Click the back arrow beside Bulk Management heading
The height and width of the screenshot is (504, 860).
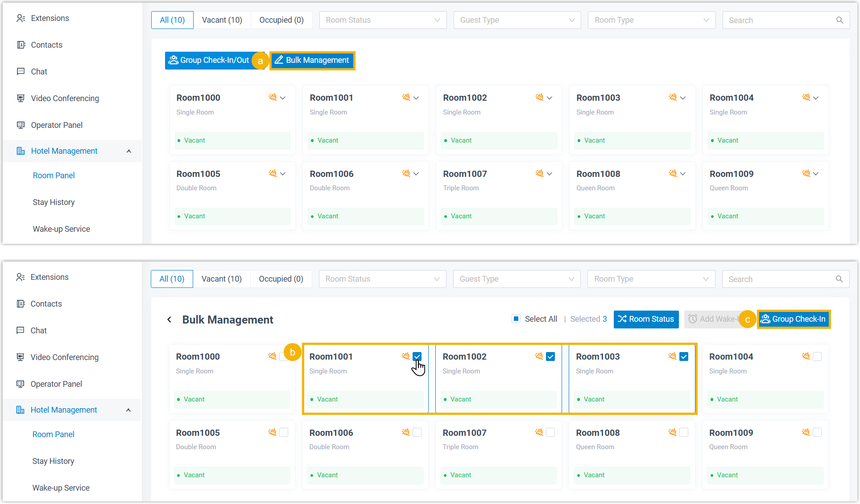[169, 320]
